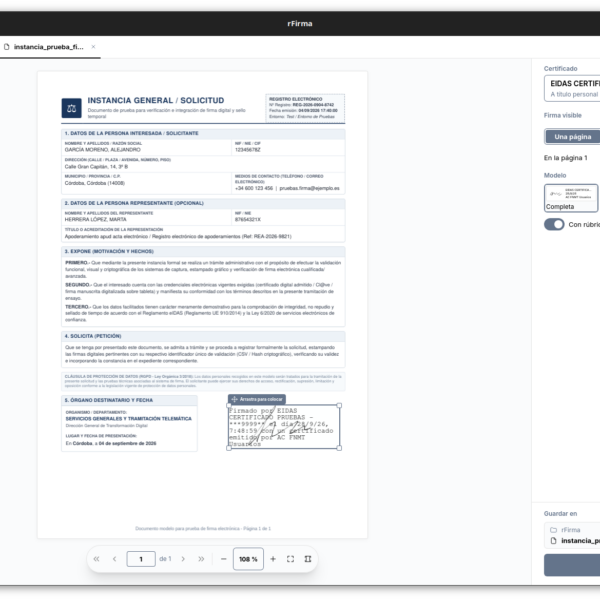Image resolution: width=600 pixels, height=600 pixels.
Task: Click 'GARCÍA MORENO, ALEJANDRO' name
Action: coord(103,150)
